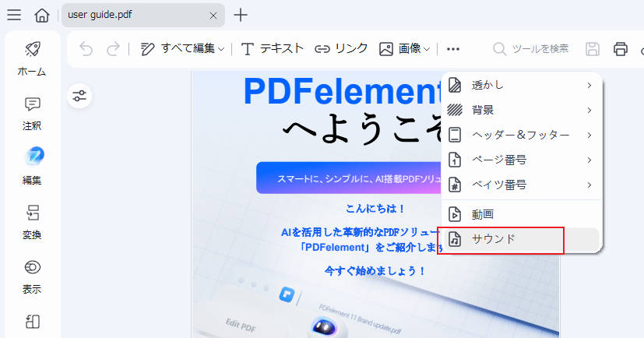The width and height of the screenshot is (644, 338).
Task: Open the hamburger main menu
Action: (14, 16)
